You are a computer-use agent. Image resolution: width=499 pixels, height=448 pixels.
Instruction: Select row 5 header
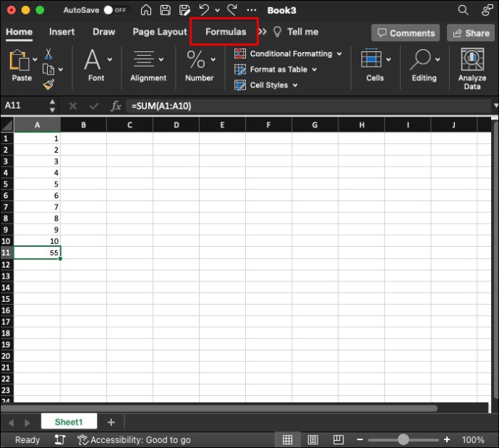point(7,184)
